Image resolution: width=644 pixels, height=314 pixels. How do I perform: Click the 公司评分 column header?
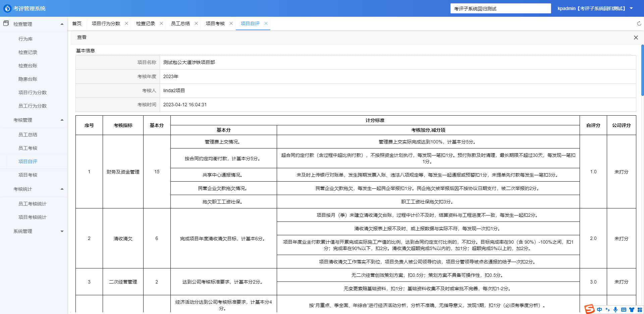(x=622, y=125)
